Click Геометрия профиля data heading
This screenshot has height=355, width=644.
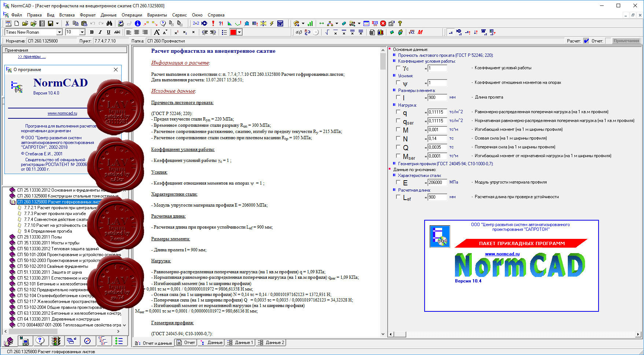coord(445,164)
